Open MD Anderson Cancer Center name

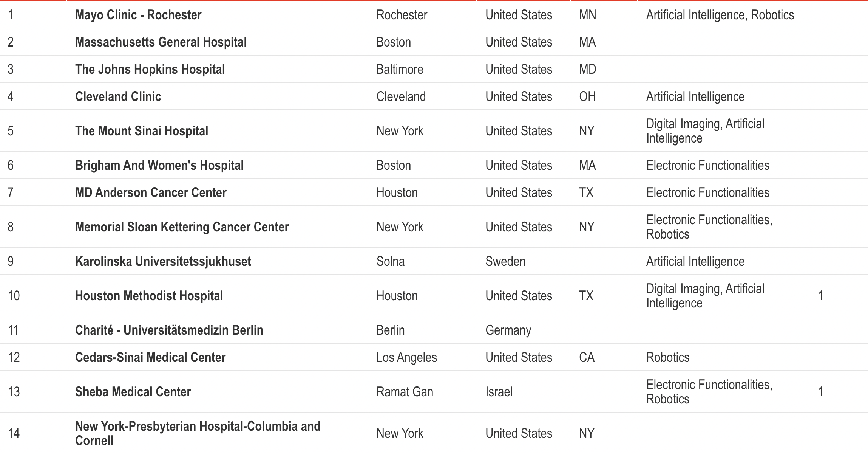coord(151,192)
